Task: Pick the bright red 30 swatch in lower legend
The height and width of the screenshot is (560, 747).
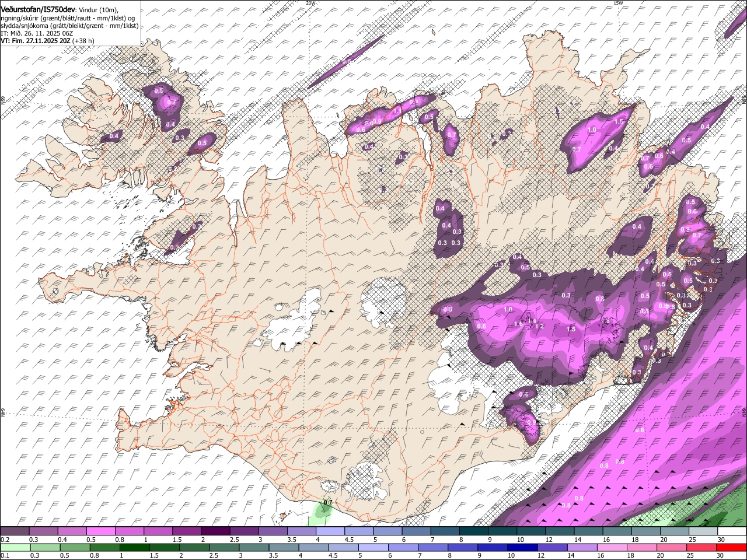Action: [732, 547]
